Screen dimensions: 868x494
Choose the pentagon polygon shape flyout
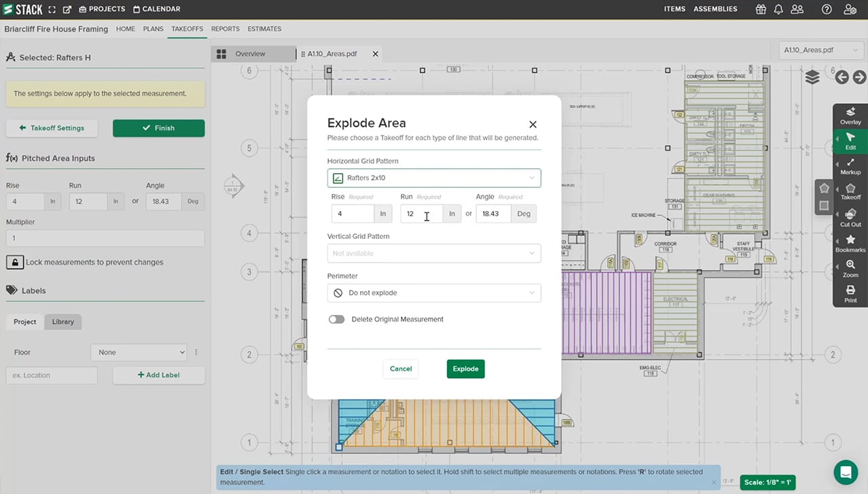[x=825, y=188]
